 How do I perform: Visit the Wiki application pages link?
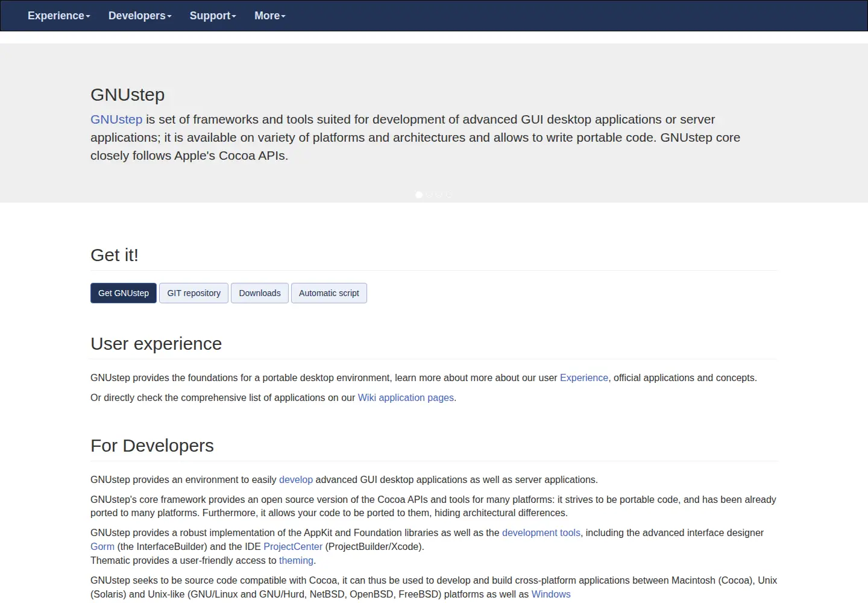click(x=406, y=397)
